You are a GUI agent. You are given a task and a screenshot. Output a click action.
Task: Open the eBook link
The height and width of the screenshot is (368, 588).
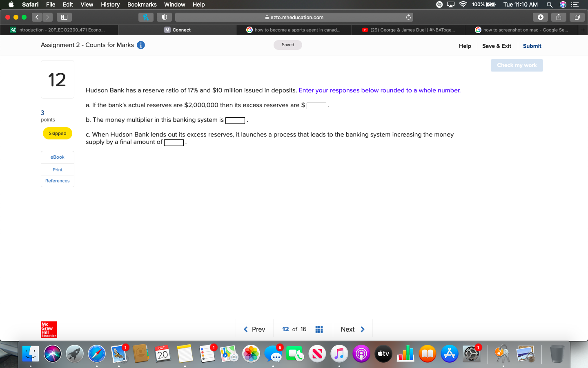(x=57, y=157)
